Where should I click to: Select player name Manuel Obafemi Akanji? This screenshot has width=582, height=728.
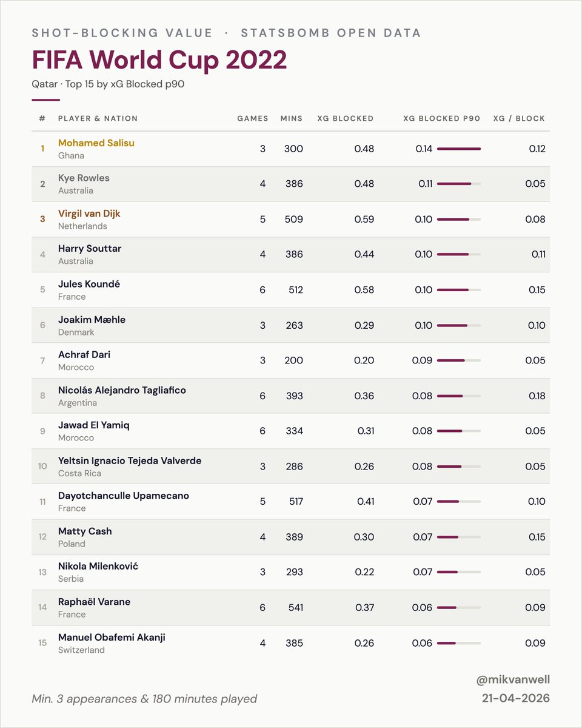click(x=112, y=637)
